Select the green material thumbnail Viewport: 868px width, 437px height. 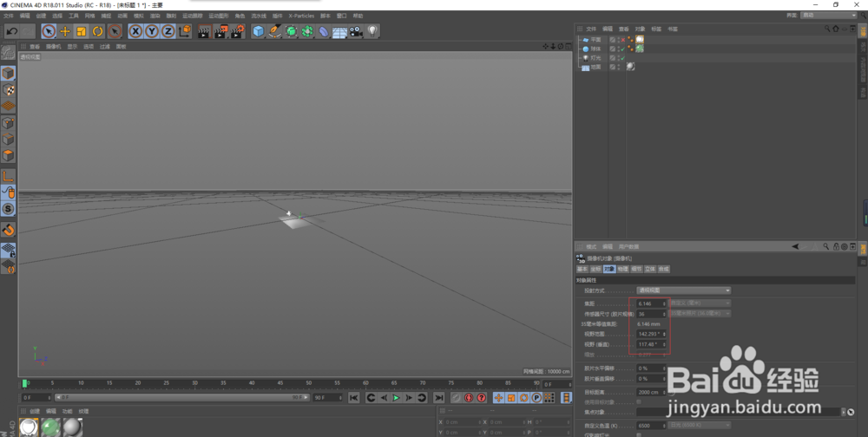point(50,427)
